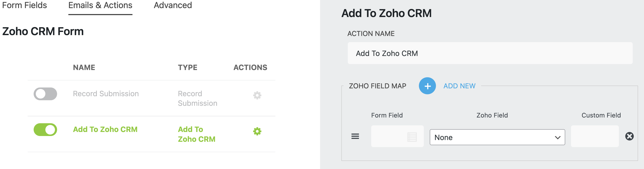The width and height of the screenshot is (644, 169).
Task: Select the Emails & Actions tab
Action: tap(100, 5)
